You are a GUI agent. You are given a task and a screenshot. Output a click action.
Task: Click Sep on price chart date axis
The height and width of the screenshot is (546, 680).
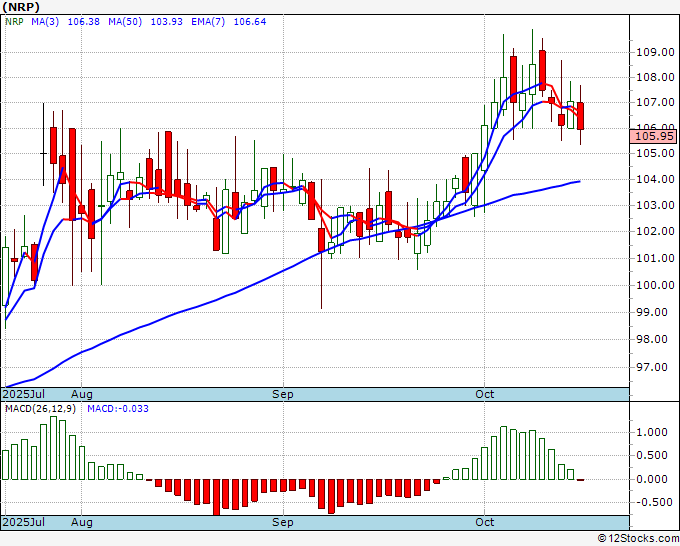click(283, 394)
